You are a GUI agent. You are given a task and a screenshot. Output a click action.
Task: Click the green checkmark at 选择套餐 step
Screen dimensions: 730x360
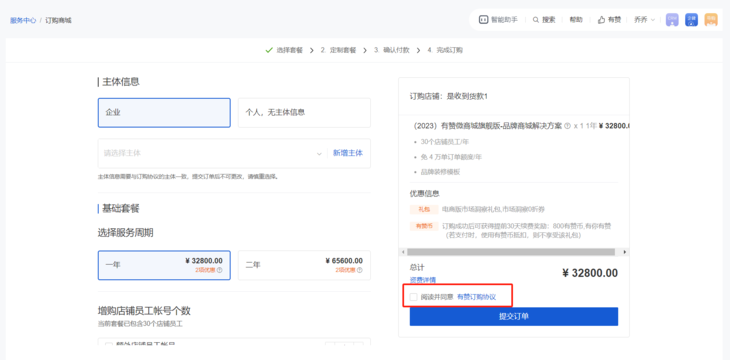pos(269,50)
